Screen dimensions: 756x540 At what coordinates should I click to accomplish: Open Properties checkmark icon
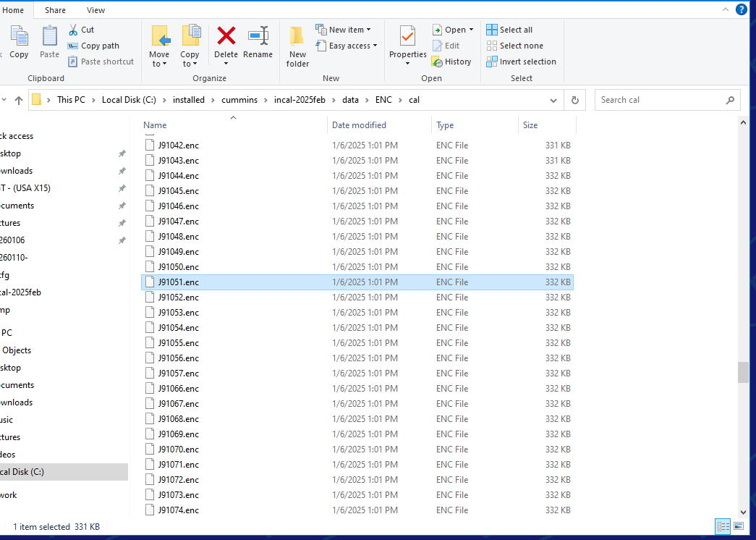click(x=407, y=35)
